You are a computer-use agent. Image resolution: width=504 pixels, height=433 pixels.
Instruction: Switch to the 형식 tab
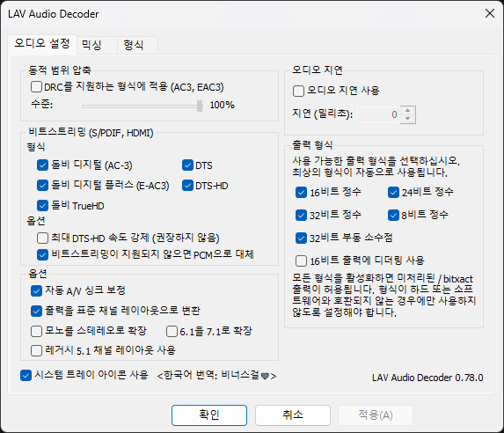[x=137, y=45]
